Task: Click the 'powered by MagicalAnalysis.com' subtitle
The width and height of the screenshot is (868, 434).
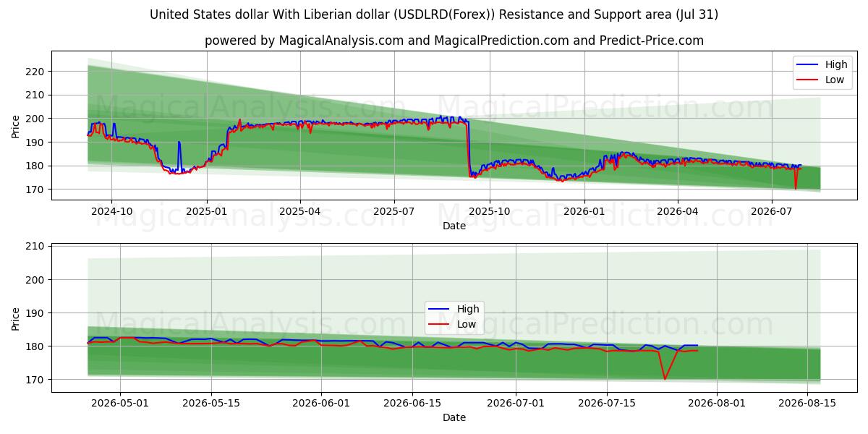Action: [x=454, y=41]
